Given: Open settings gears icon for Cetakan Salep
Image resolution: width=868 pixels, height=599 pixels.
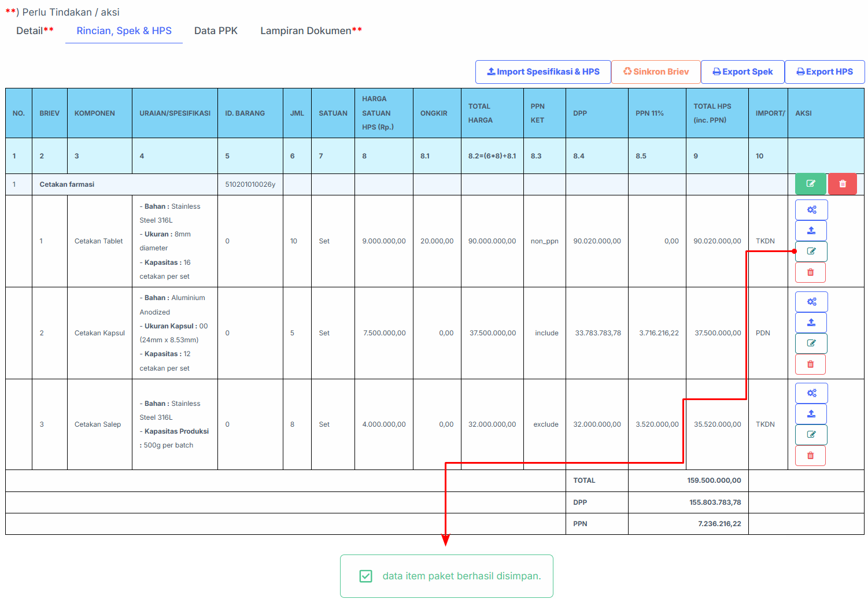Looking at the screenshot, I should (x=811, y=393).
